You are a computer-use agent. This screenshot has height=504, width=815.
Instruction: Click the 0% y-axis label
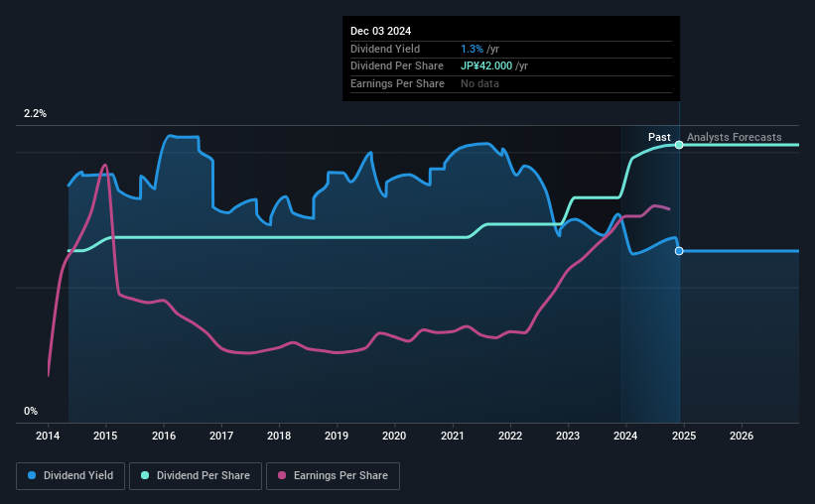click(31, 411)
